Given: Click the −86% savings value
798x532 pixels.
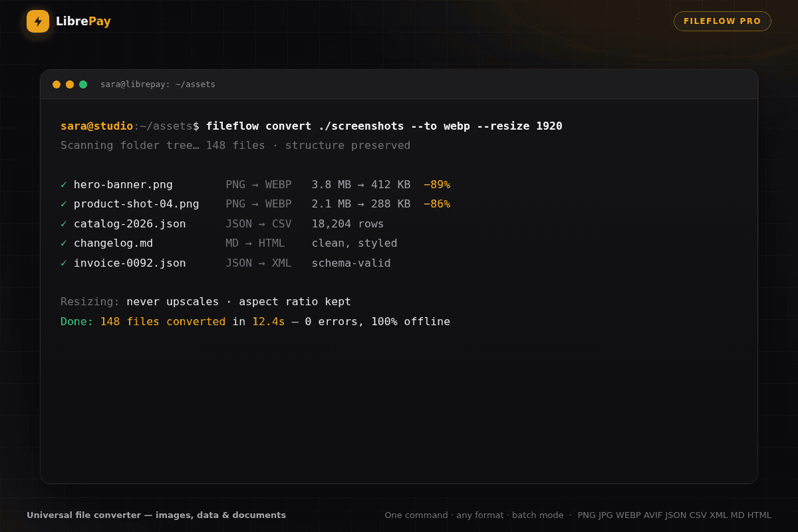Looking at the screenshot, I should (437, 203).
